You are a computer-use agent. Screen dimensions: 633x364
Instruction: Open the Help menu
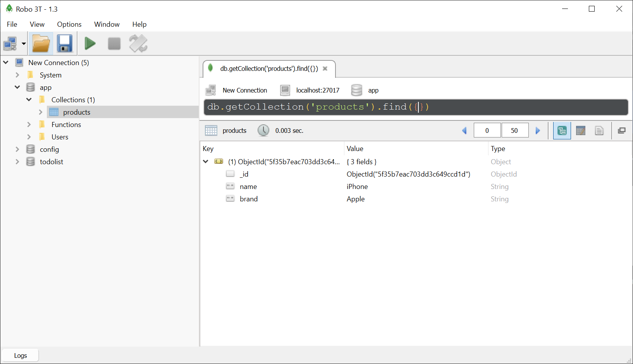pyautogui.click(x=139, y=24)
